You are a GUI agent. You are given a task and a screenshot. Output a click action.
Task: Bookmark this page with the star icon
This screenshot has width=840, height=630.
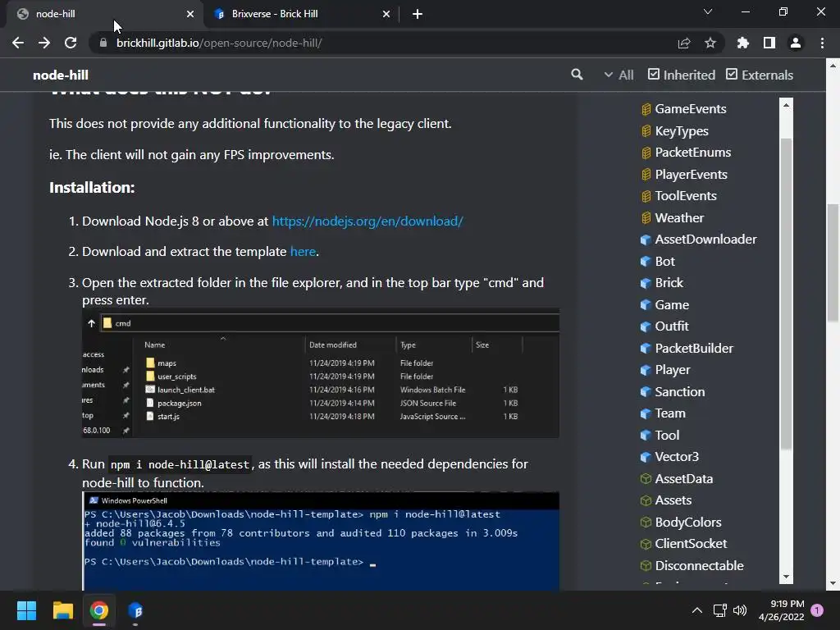(710, 43)
